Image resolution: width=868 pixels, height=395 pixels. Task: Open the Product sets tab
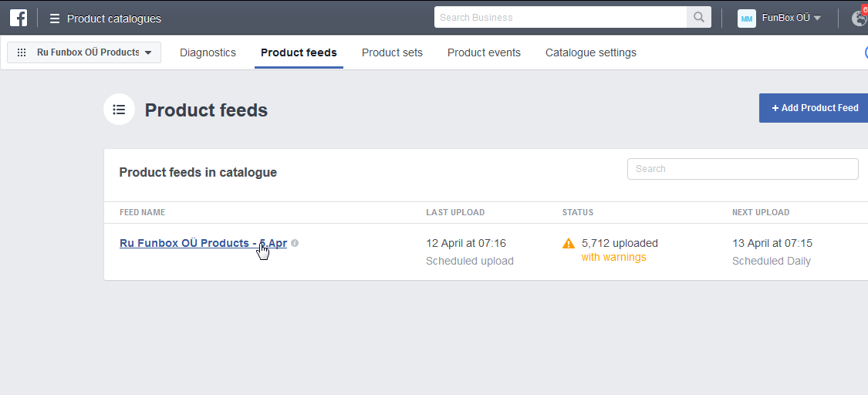tap(392, 52)
